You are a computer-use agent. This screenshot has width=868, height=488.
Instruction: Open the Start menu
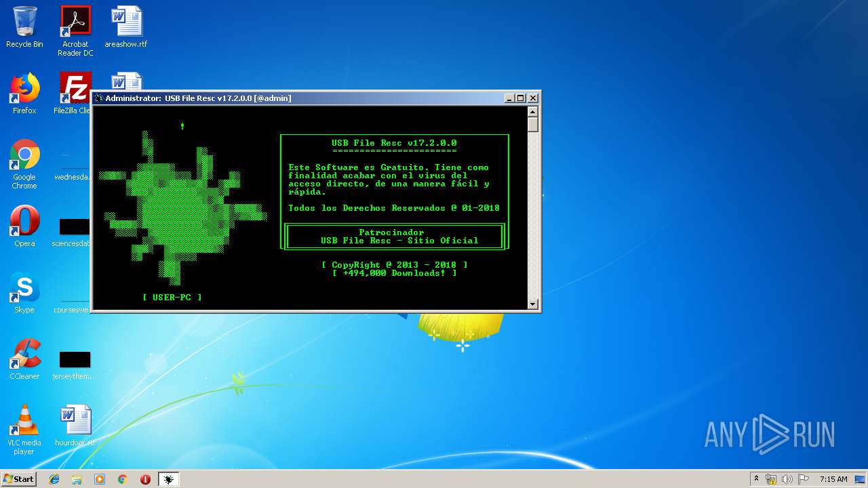pyautogui.click(x=18, y=479)
